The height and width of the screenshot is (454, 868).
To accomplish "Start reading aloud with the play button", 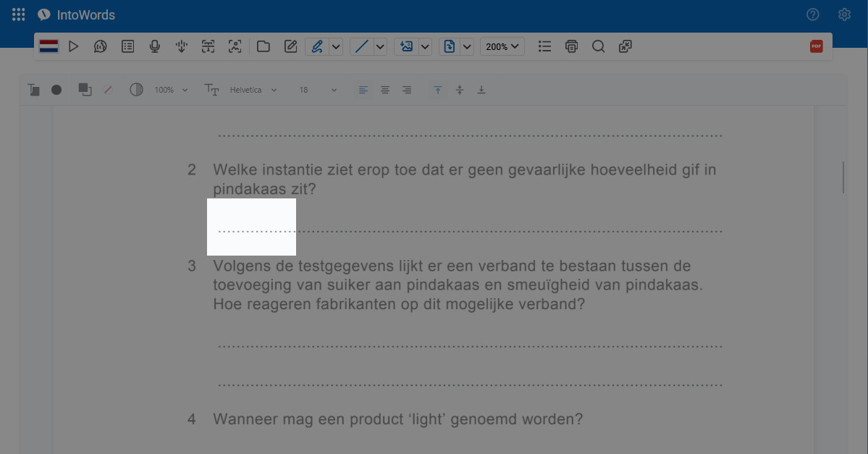I will [73, 46].
